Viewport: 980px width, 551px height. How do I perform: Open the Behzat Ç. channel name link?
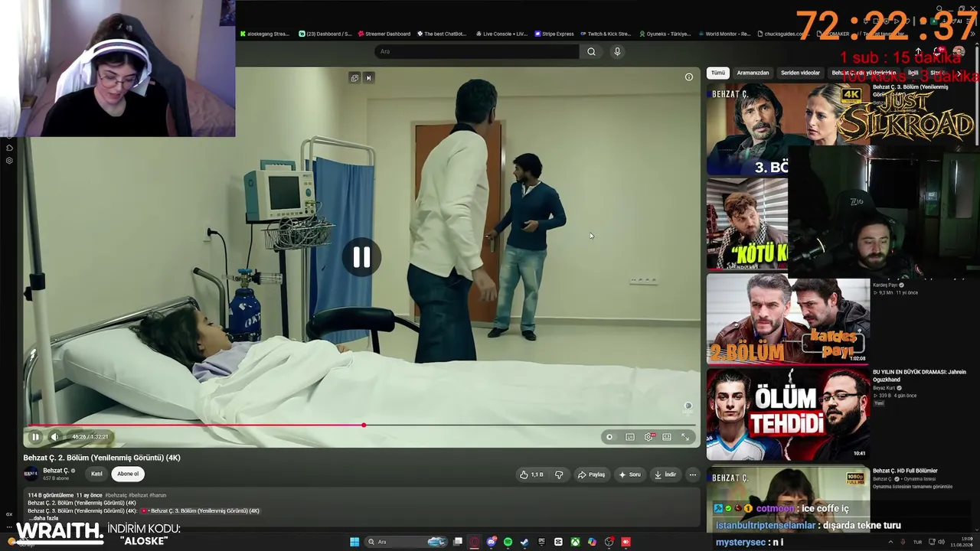(56, 471)
